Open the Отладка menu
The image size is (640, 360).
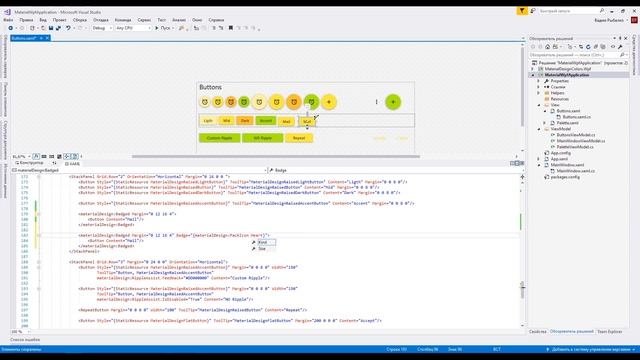[100, 20]
